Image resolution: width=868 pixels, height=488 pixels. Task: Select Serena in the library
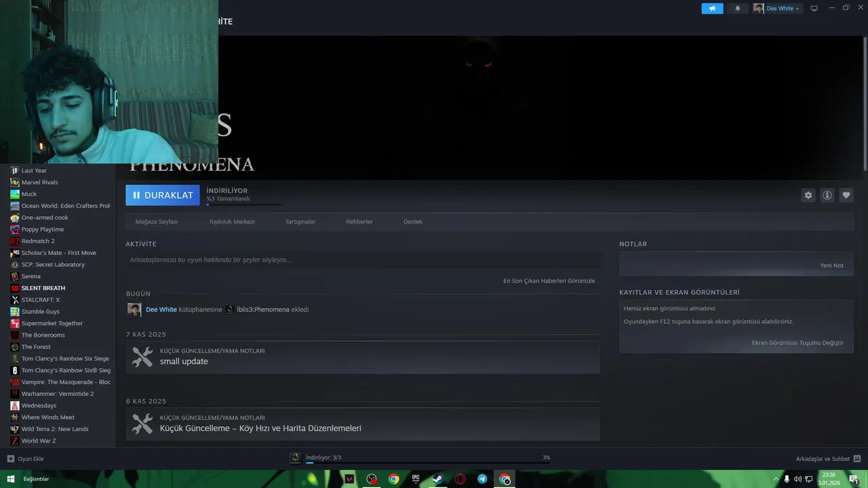[x=31, y=277]
